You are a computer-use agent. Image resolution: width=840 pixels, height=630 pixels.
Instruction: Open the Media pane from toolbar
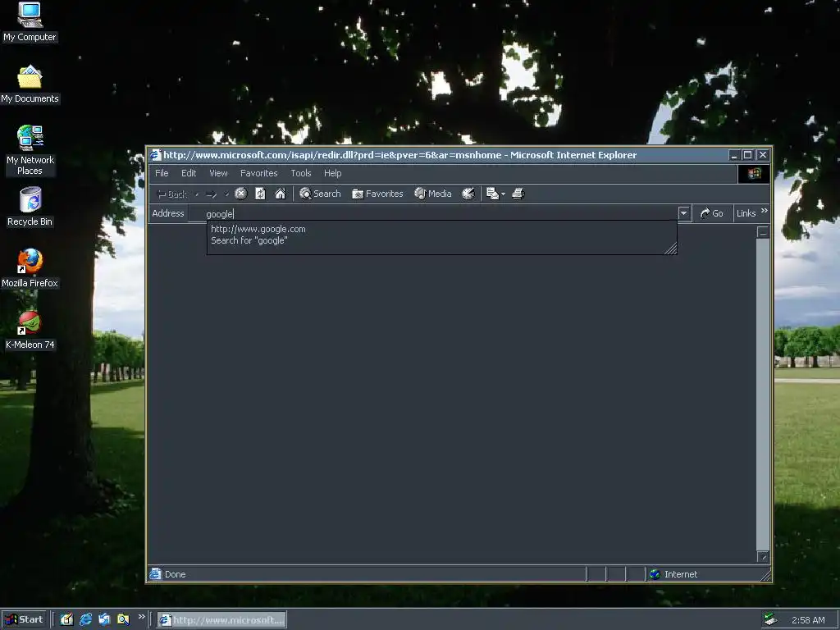tap(433, 194)
